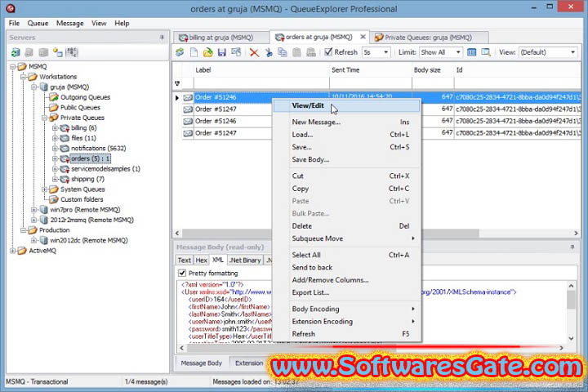Click the new message blank page icon
This screenshot has width=588, height=392.
pos(194,52)
